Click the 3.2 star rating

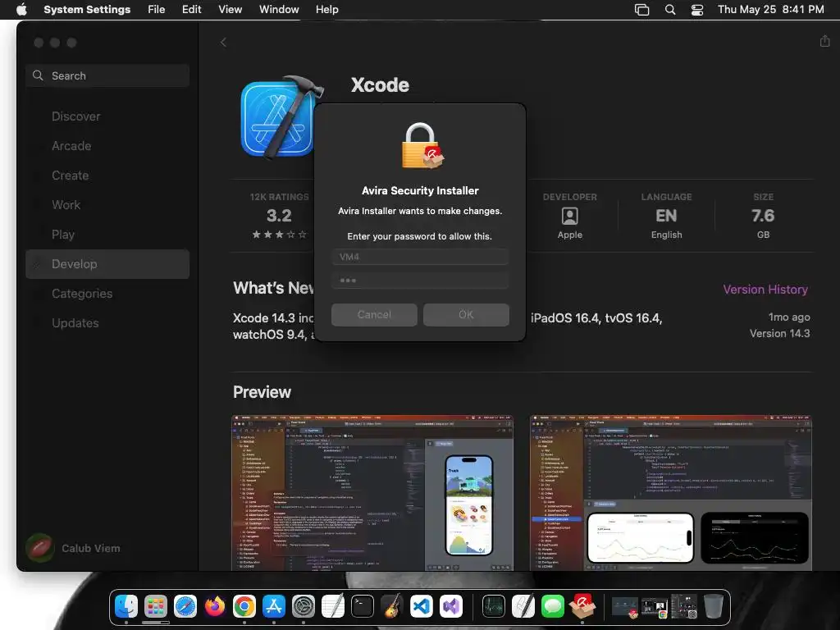pyautogui.click(x=279, y=216)
